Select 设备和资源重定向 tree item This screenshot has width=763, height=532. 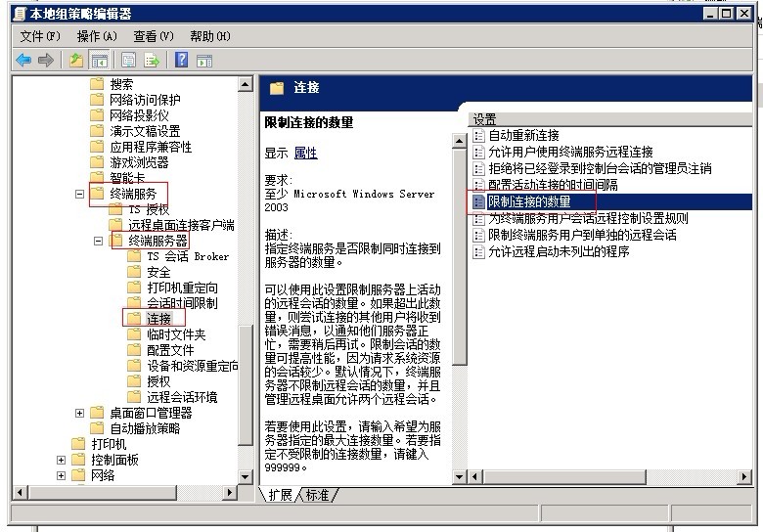pyautogui.click(x=193, y=366)
